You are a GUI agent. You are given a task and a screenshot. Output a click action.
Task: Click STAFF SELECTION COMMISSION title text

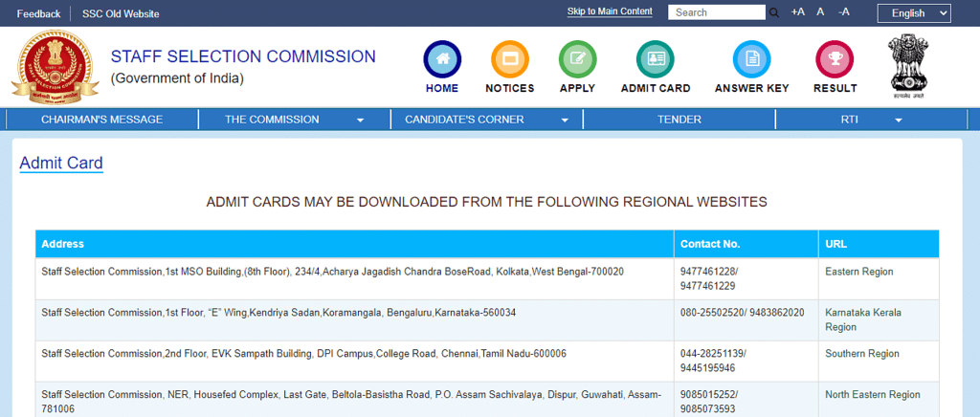click(243, 56)
